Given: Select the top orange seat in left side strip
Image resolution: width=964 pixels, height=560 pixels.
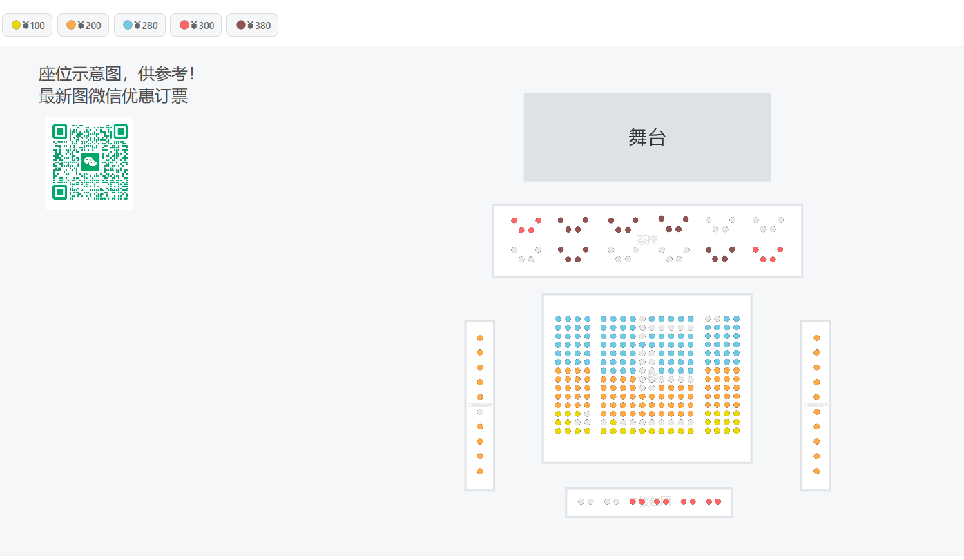Looking at the screenshot, I should tap(480, 338).
